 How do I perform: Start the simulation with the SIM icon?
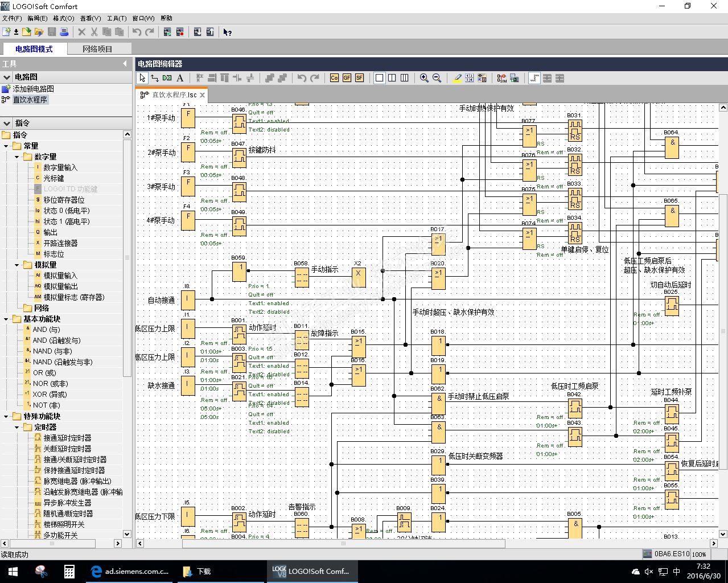(501, 78)
